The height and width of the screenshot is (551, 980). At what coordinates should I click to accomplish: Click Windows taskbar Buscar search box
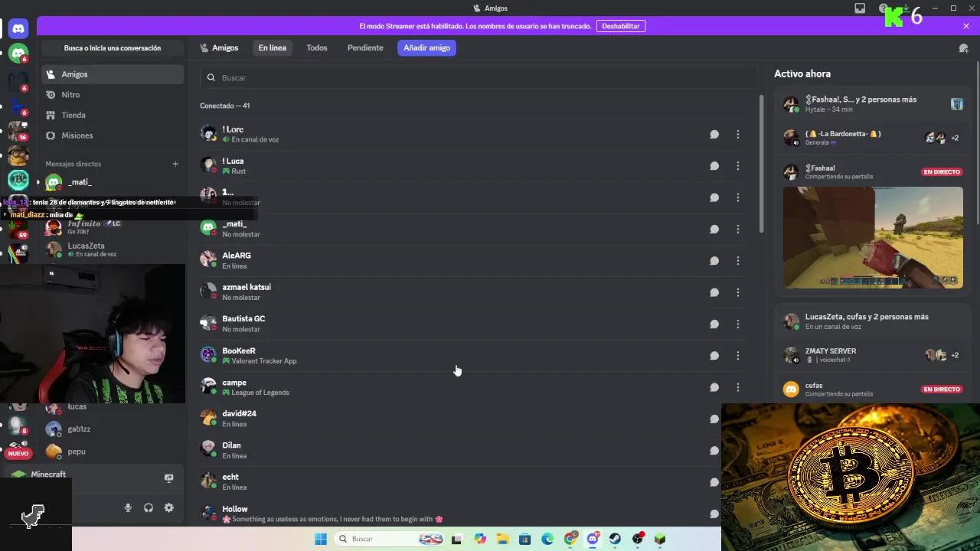pos(390,539)
